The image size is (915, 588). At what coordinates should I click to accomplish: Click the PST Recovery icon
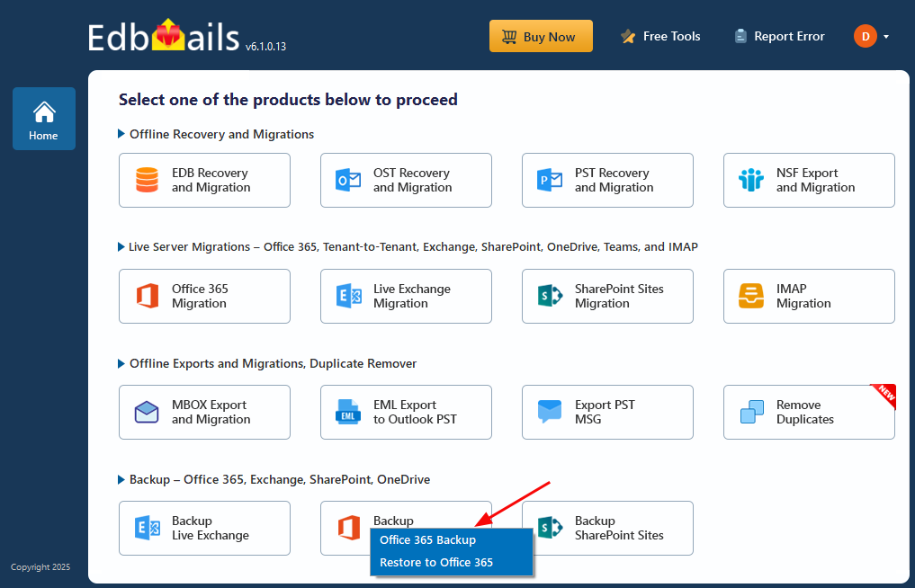(x=549, y=180)
